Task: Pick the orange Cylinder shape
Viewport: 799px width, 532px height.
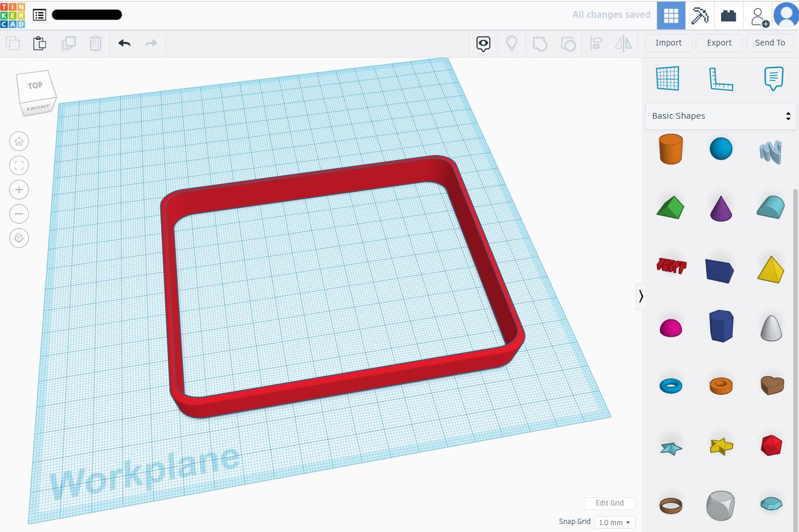Action: tap(670, 149)
